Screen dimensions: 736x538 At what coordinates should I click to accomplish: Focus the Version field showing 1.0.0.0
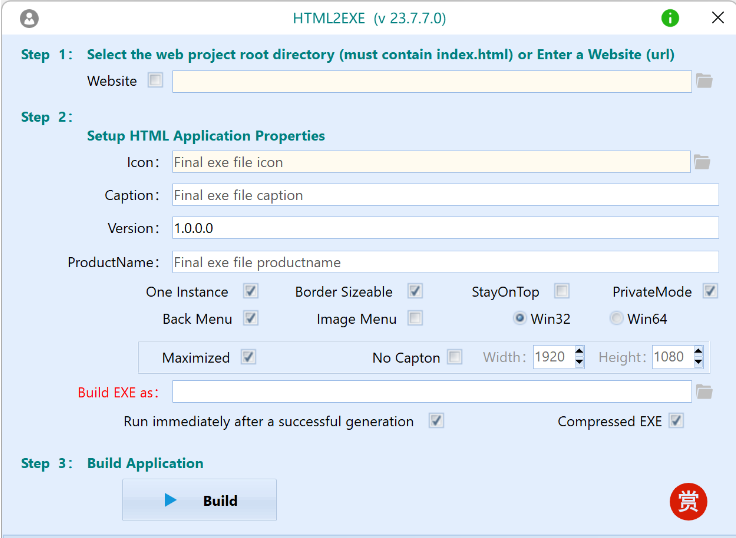[445, 228]
